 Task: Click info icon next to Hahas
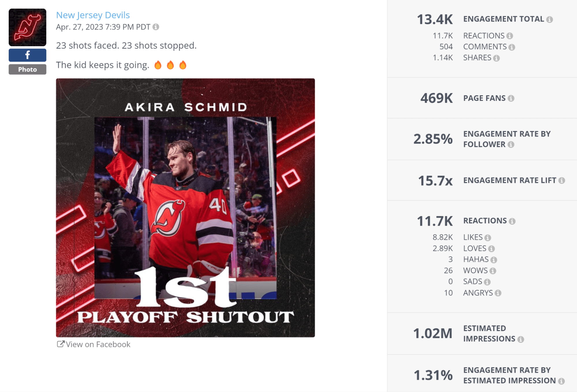(x=494, y=260)
